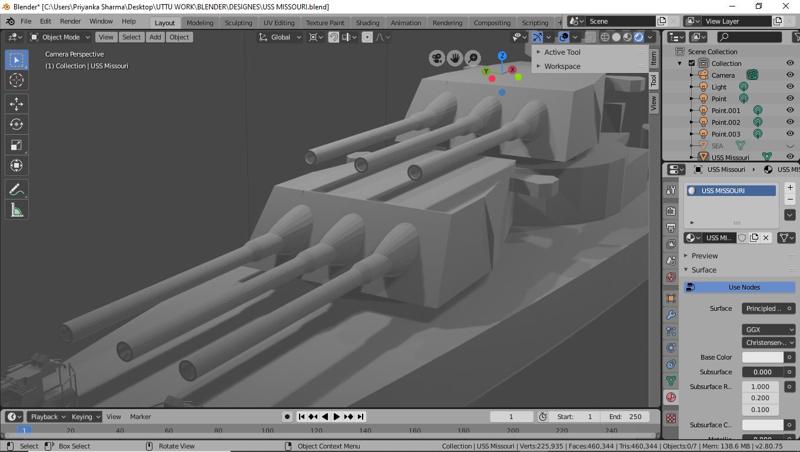This screenshot has width=800, height=452.
Task: Open Object Mode dropdown
Action: pyautogui.click(x=60, y=37)
